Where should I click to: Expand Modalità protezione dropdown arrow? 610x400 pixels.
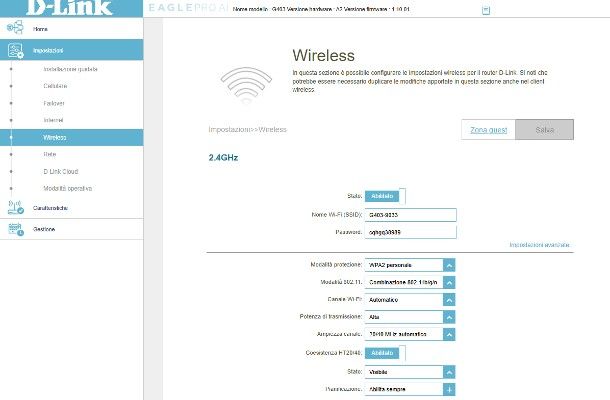[x=449, y=265]
